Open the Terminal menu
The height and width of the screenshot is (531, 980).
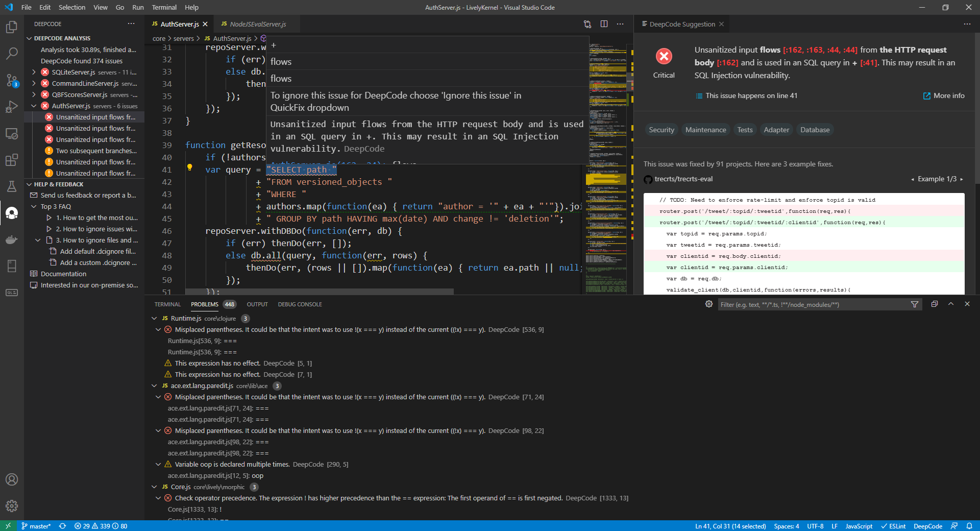tap(164, 7)
